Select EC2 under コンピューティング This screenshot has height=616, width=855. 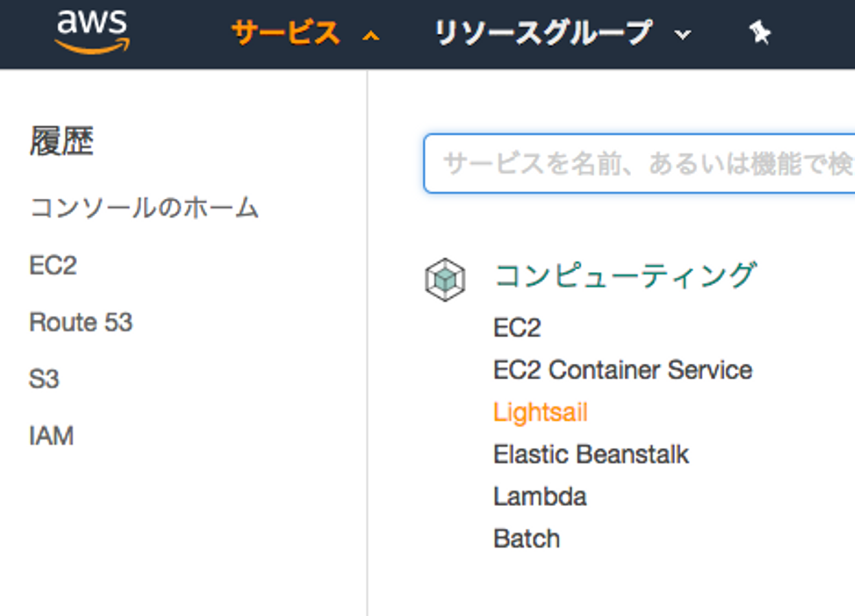tap(517, 328)
